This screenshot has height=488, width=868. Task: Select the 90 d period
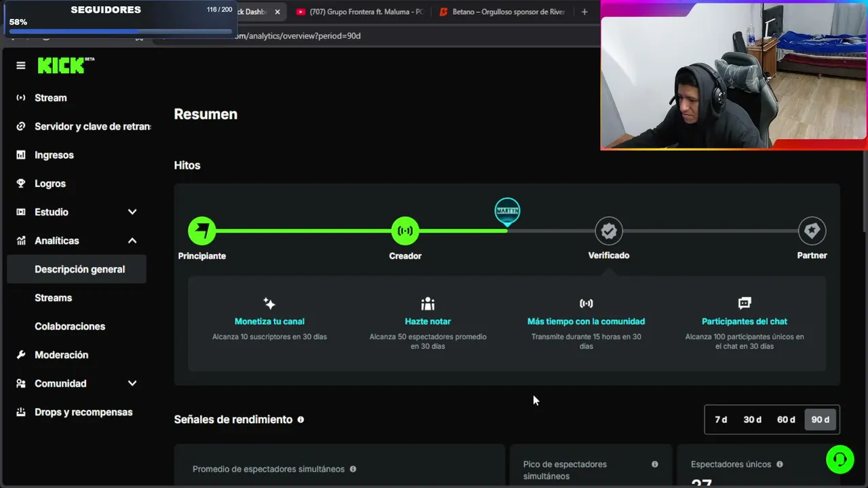[821, 420]
